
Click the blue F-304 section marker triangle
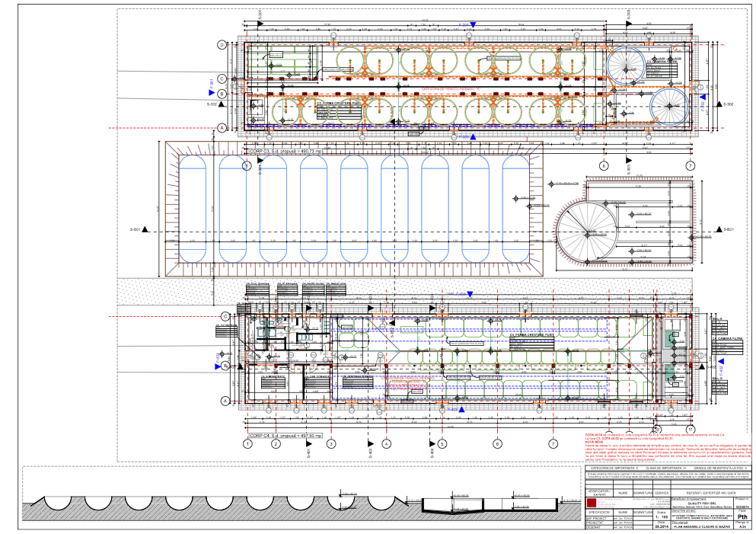coord(474,25)
